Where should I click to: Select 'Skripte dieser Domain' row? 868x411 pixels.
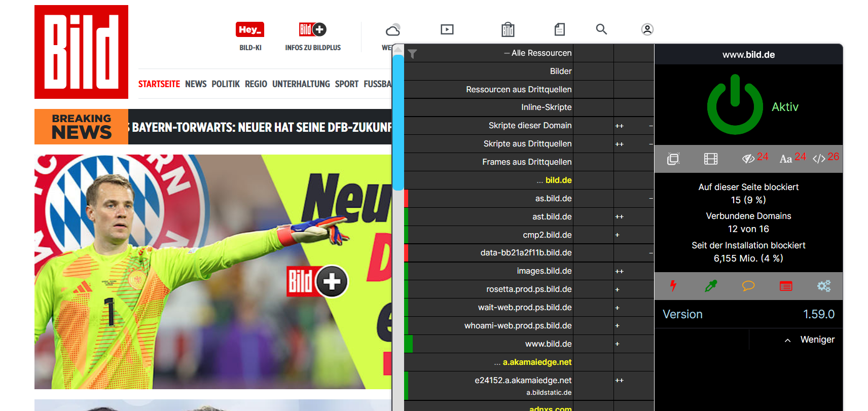529,126
